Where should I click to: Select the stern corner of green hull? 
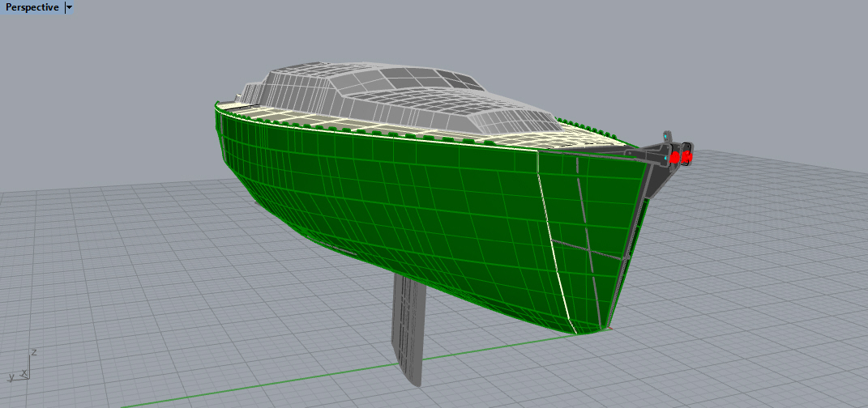(x=220, y=113)
